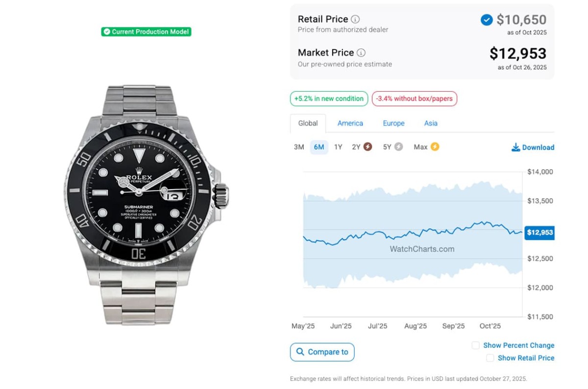Click the blue verified checkmark badge

486,20
